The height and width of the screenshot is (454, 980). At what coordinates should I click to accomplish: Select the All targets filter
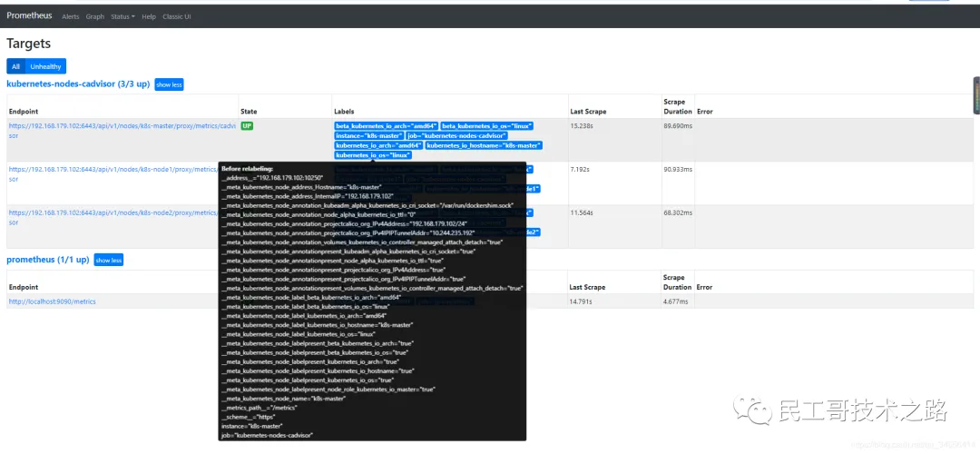click(15, 66)
